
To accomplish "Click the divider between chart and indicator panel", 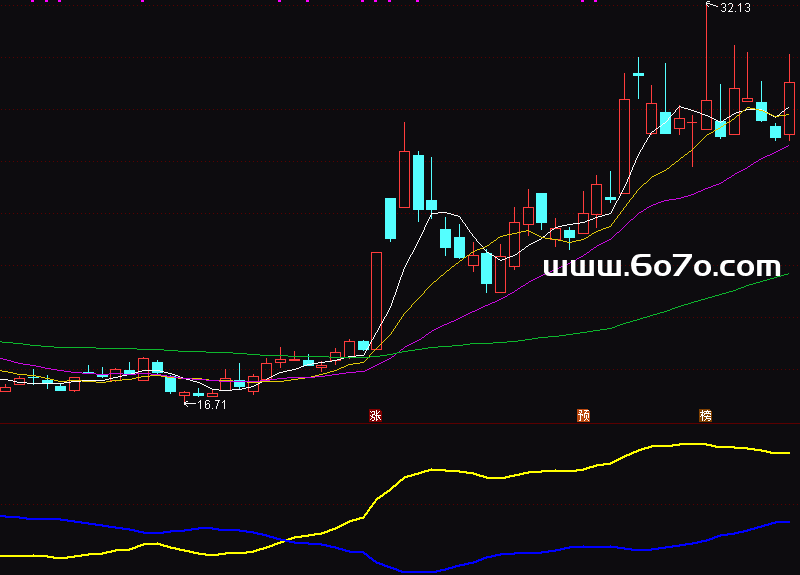I will tap(400, 423).
